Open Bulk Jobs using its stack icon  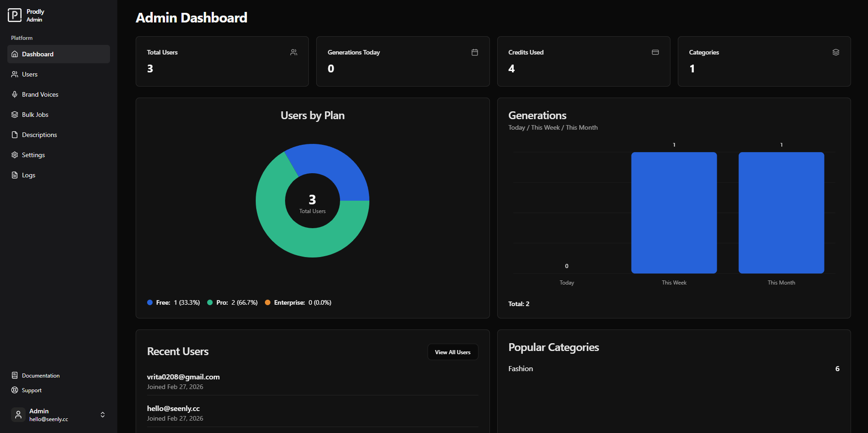click(14, 114)
